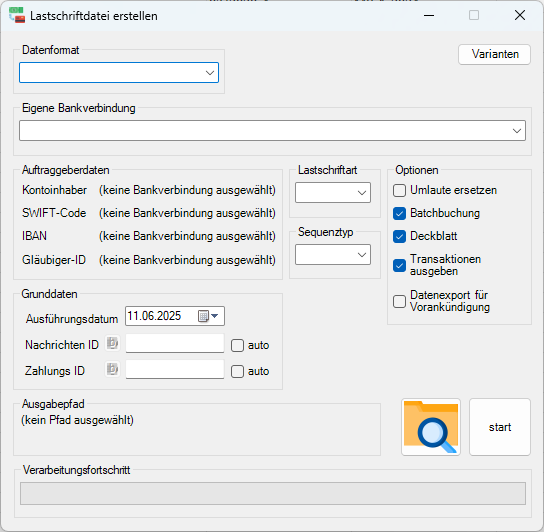This screenshot has width=544, height=532.
Task: Toggle Transaktionen ausgeben option
Action: tap(399, 265)
